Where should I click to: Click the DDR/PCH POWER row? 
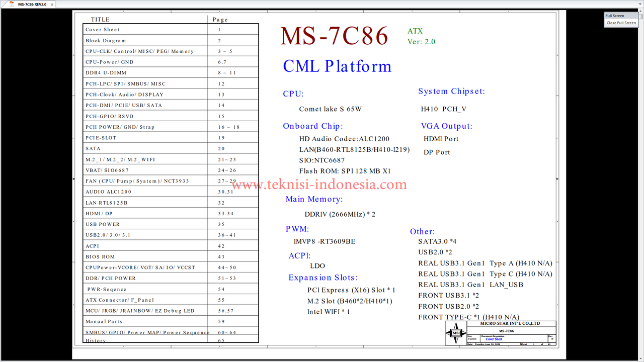[x=171, y=278]
